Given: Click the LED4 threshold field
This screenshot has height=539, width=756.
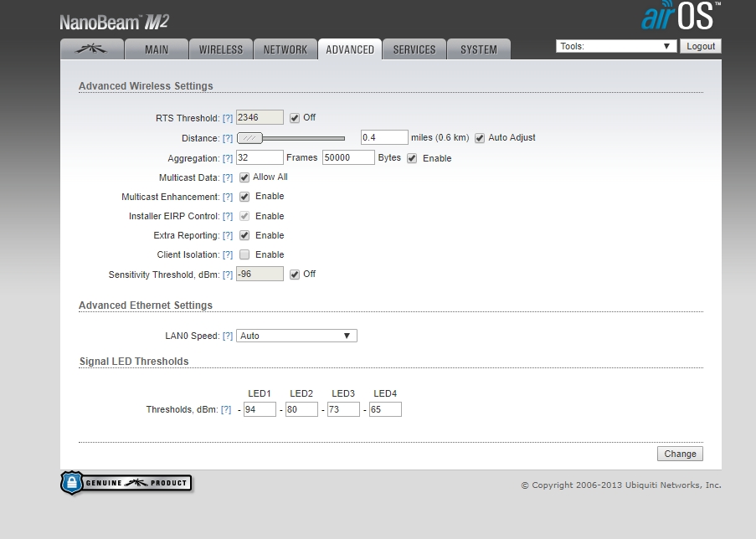Looking at the screenshot, I should (x=385, y=409).
